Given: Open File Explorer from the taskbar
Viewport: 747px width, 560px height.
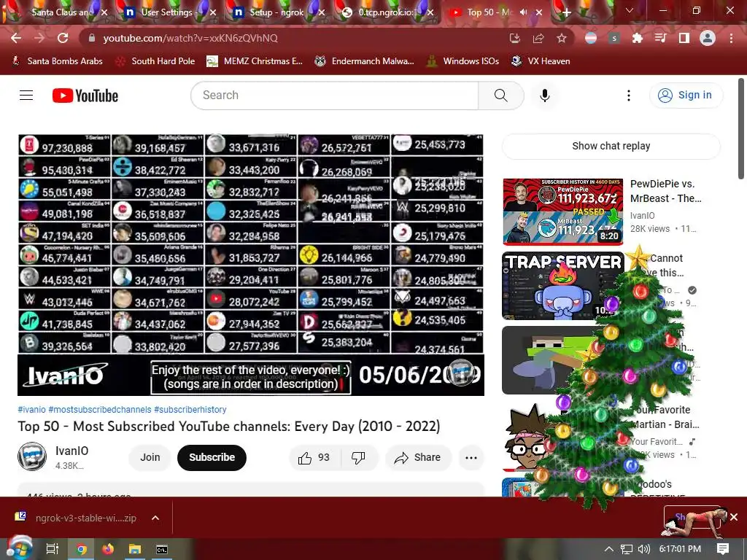Looking at the screenshot, I should click(x=135, y=549).
